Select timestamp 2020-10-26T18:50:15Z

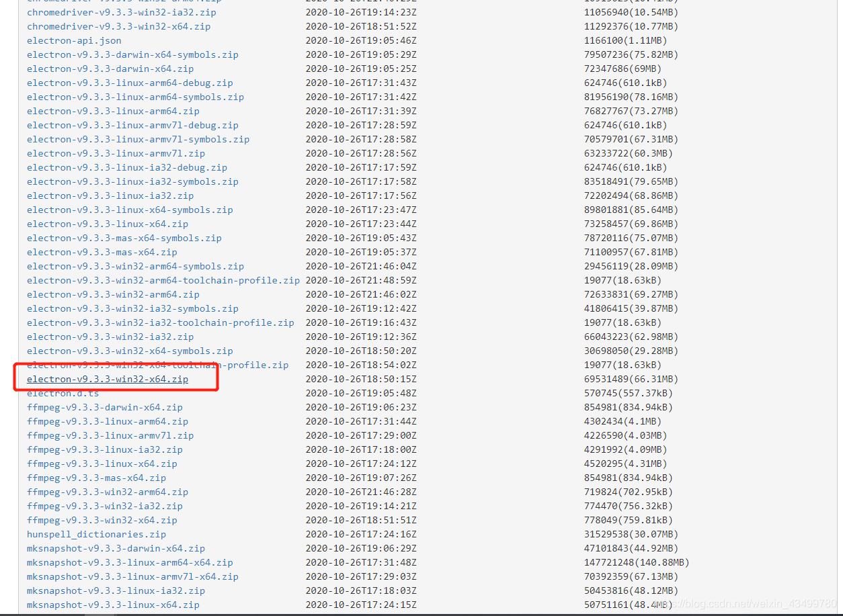point(361,379)
